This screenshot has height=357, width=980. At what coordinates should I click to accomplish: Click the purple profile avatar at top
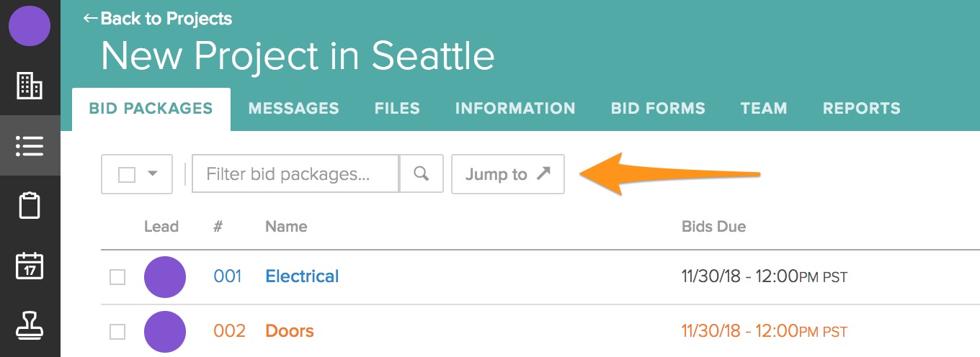tap(30, 26)
